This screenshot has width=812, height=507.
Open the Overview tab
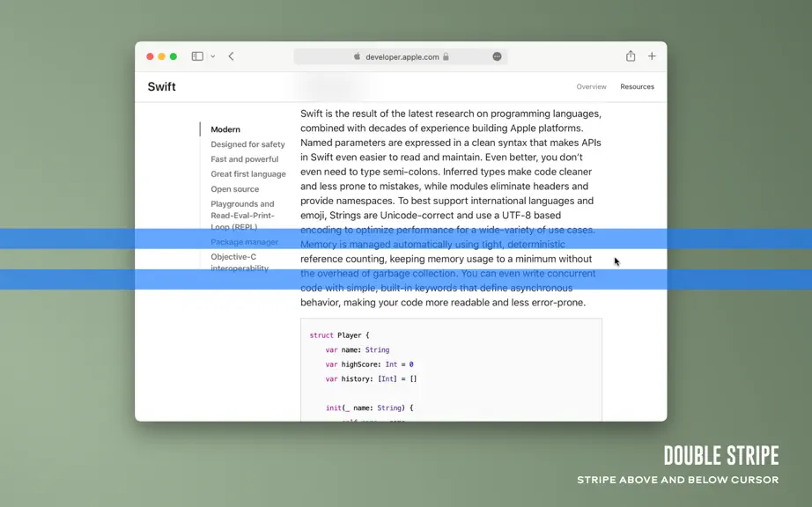[x=591, y=86]
